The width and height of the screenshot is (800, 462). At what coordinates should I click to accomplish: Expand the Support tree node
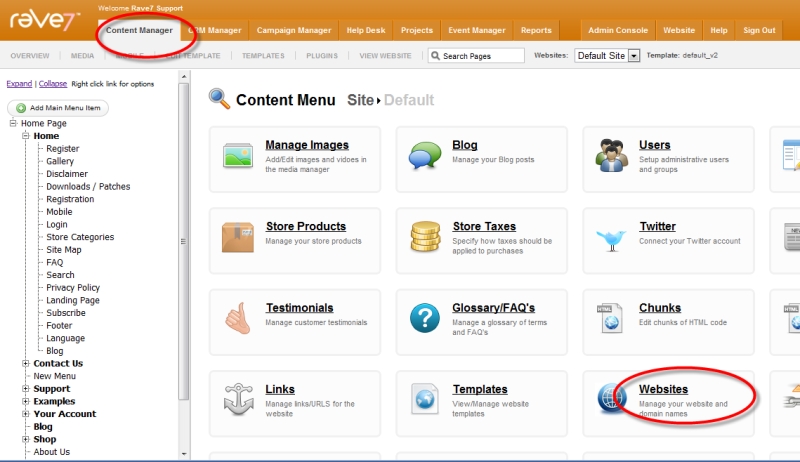26,389
